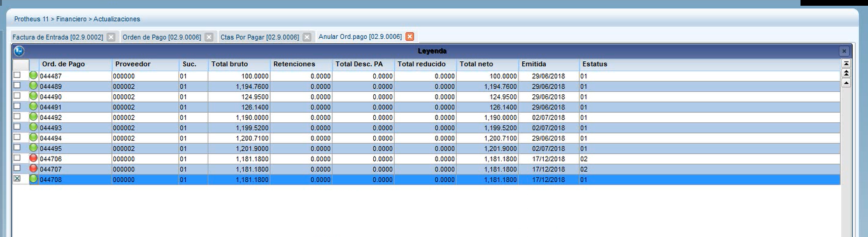
Task: Click red status icon for order 044707
Action: click(34, 168)
